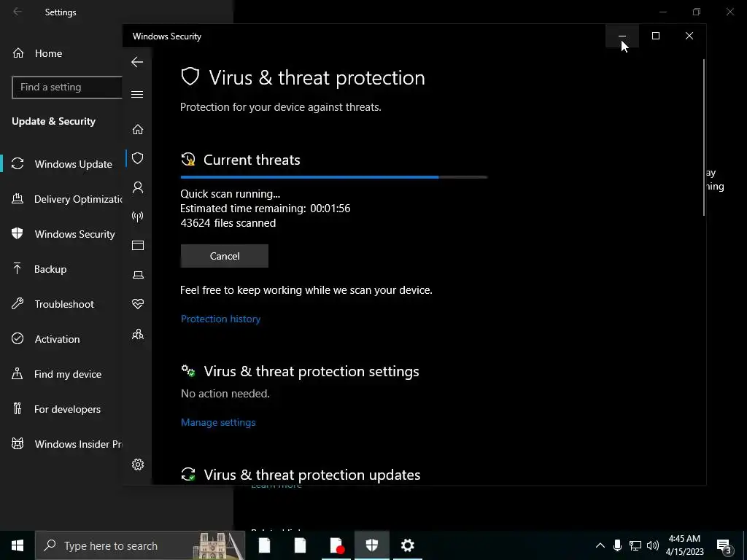Screen dimensions: 747x560
Task: Open the notification action center
Action: [724, 545]
